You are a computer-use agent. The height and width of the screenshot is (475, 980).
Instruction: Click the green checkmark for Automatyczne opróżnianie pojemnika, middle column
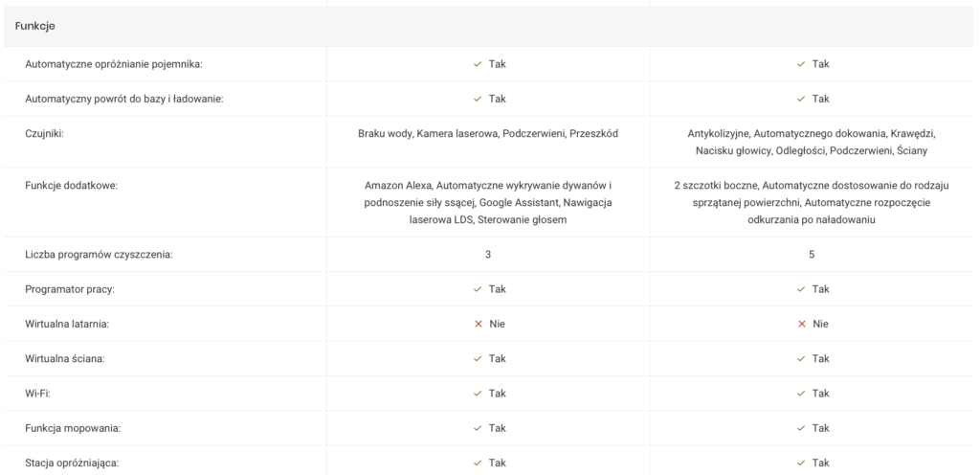pos(477,64)
